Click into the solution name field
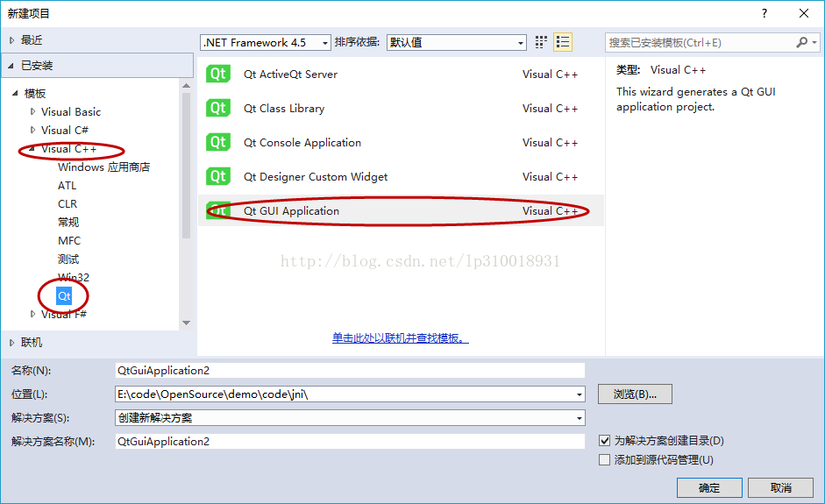The height and width of the screenshot is (504, 825). (350, 442)
